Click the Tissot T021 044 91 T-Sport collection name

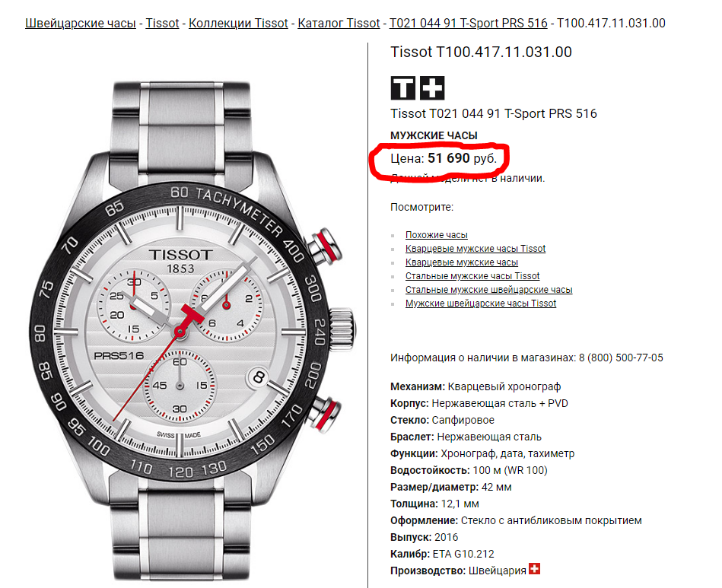[494, 114]
